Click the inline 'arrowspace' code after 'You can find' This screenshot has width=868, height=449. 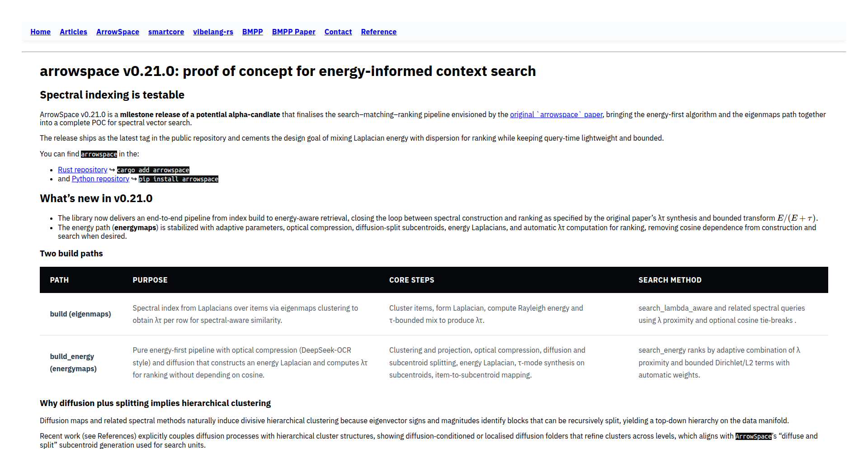pyautogui.click(x=99, y=154)
